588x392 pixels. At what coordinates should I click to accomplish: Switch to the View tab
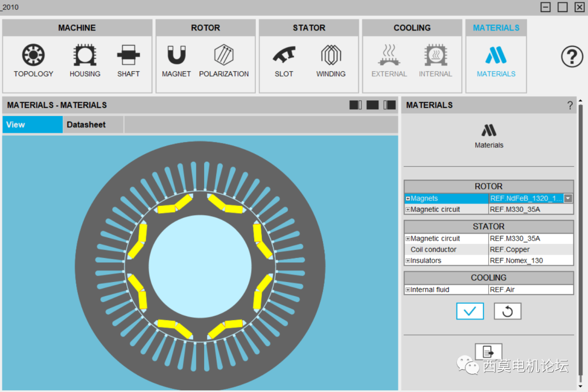coord(33,125)
